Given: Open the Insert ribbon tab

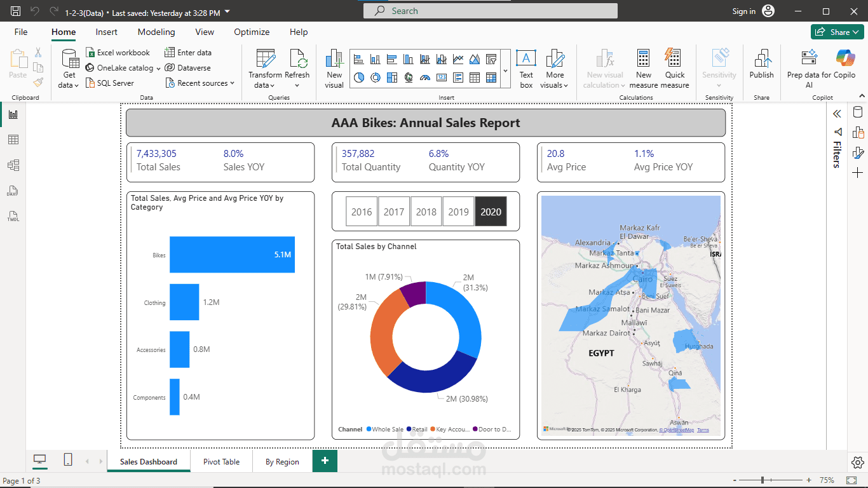Looking at the screenshot, I should point(107,32).
